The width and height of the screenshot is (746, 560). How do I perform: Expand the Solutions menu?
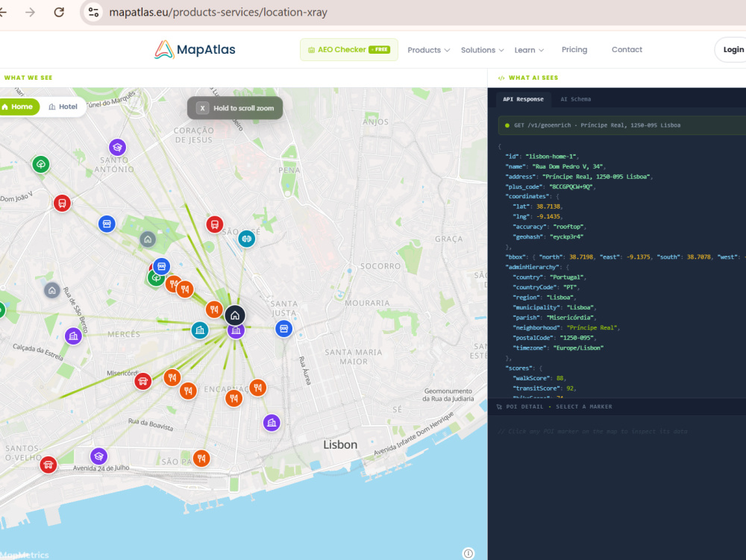point(482,50)
